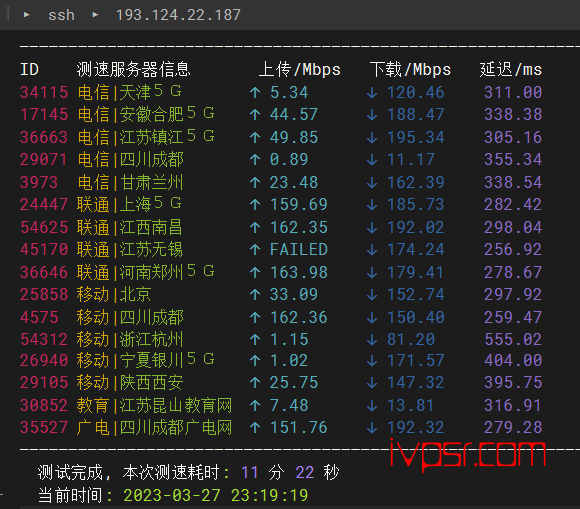Click latency value 282.42
Screen dimensions: 580x509
tap(513, 204)
